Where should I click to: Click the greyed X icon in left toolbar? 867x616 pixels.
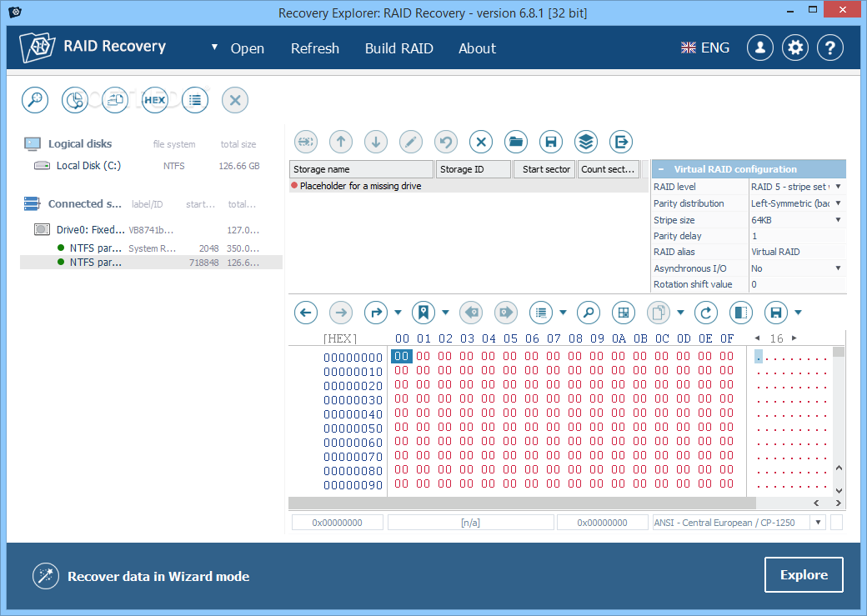(x=235, y=100)
